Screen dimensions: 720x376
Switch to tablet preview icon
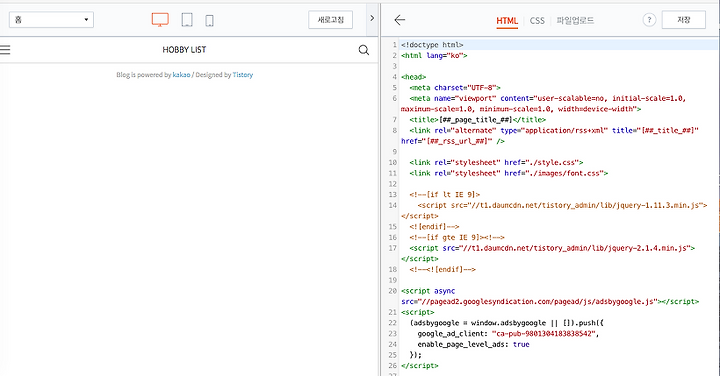[187, 20]
